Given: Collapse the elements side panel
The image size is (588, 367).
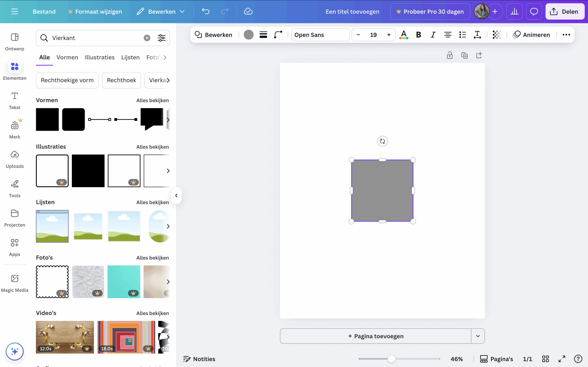Looking at the screenshot, I should [x=176, y=195].
